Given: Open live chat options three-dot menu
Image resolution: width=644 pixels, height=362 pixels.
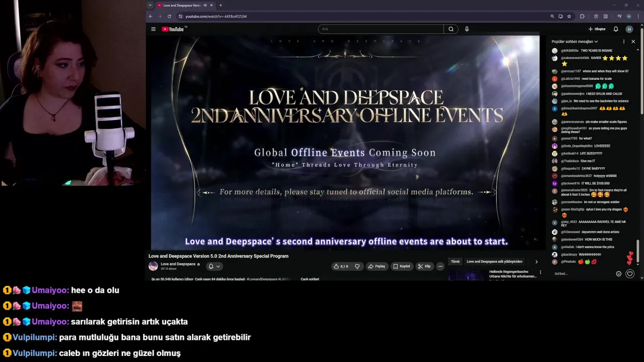Looking at the screenshot, I should [x=624, y=42].
